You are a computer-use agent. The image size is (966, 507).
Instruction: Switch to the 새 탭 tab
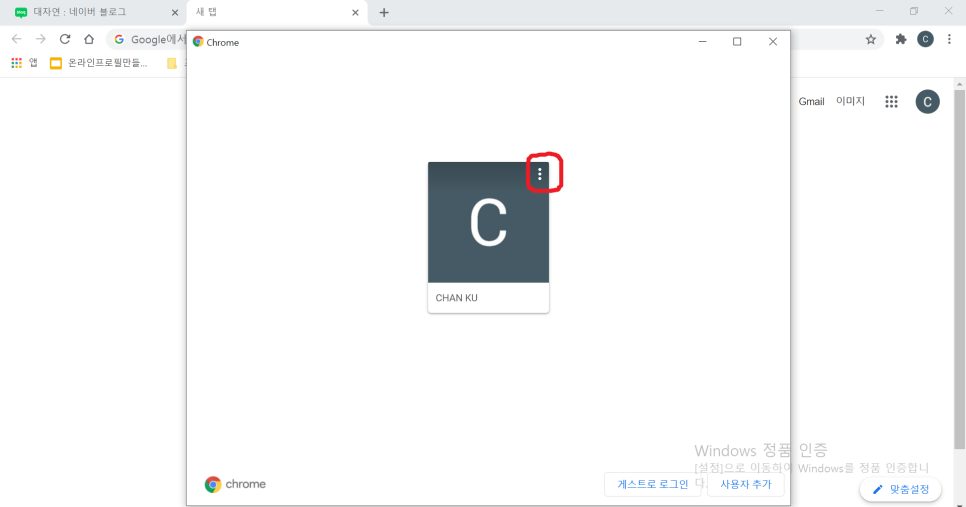pyautogui.click(x=277, y=12)
